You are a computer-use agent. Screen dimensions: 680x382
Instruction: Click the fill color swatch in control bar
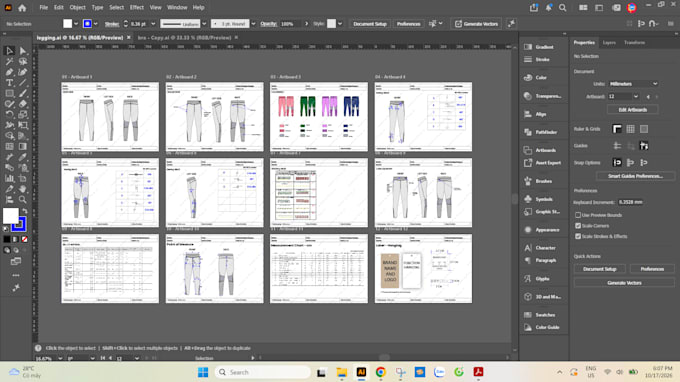67,24
